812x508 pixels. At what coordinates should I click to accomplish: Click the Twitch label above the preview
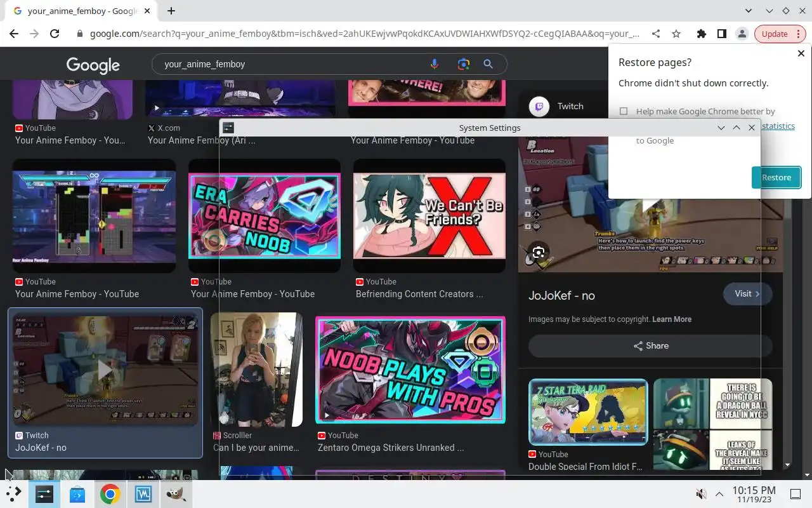coord(570,106)
